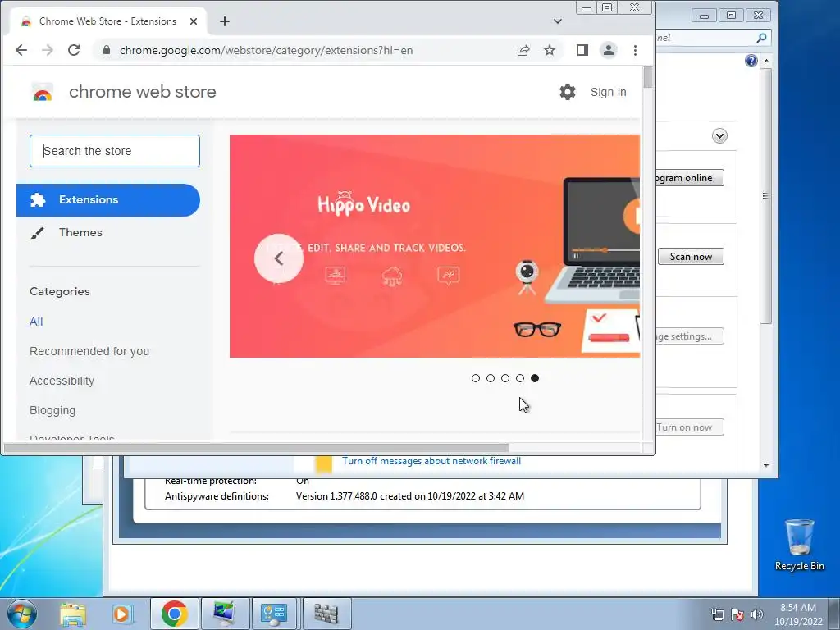Screen dimensions: 840x630
Task: Open Chrome's three-dot menu
Action: 636,50
